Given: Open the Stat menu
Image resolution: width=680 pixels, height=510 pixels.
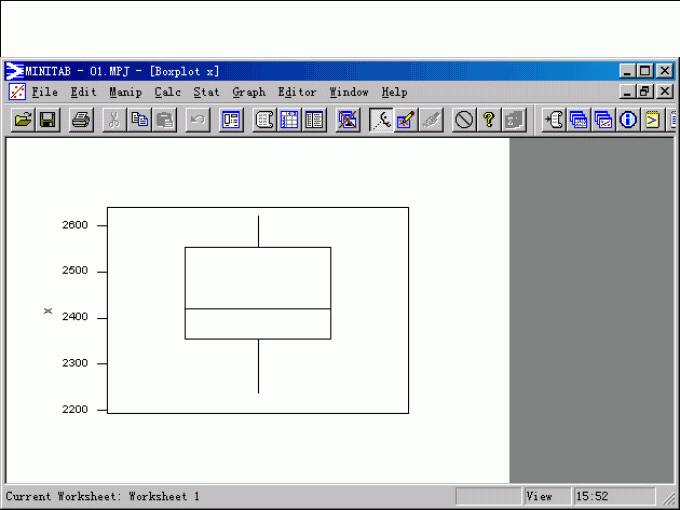Looking at the screenshot, I should point(206,92).
